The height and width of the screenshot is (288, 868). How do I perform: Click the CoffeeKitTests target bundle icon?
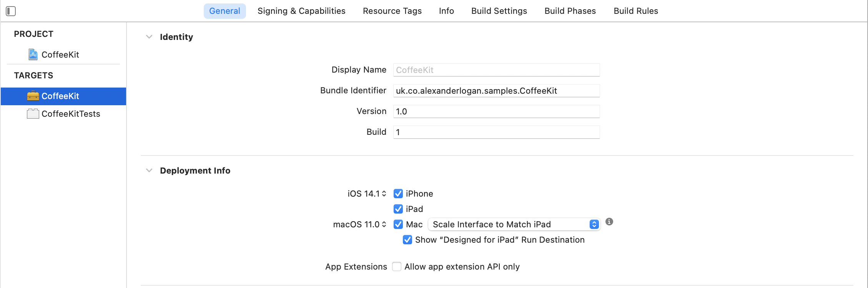coord(33,114)
